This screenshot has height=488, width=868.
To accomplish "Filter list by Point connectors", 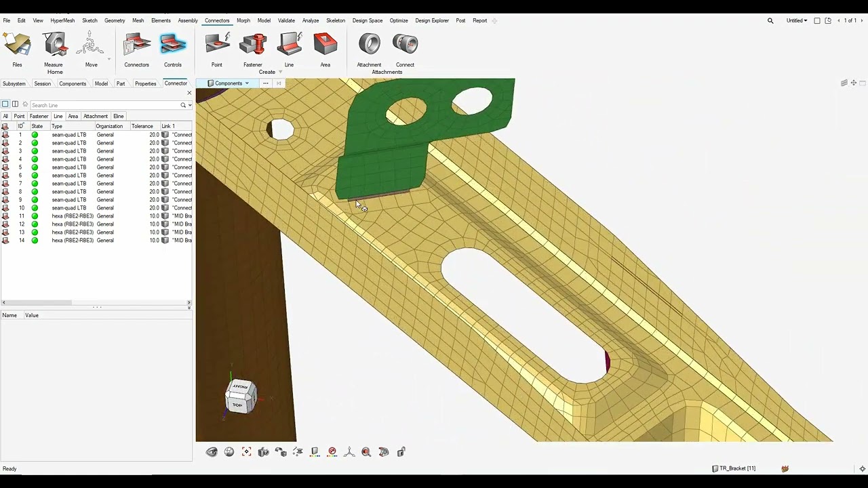I will coord(19,116).
